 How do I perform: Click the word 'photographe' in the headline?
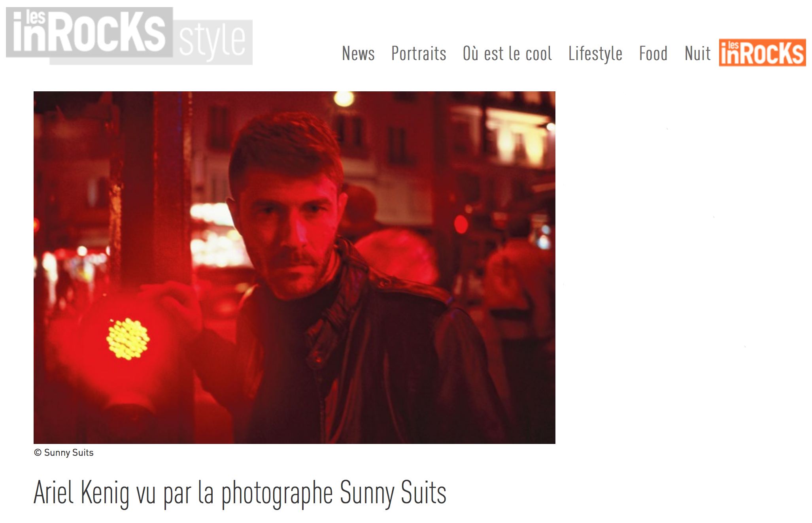277,493
